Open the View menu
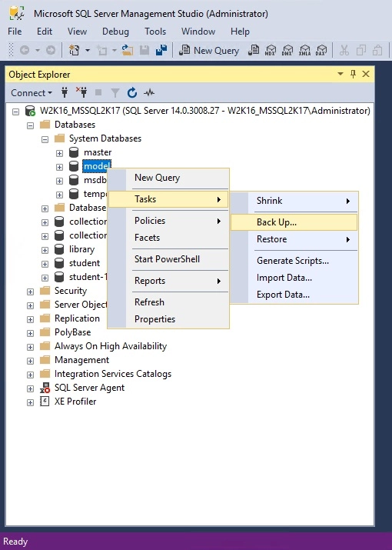The height and width of the screenshot is (550, 392). click(77, 32)
